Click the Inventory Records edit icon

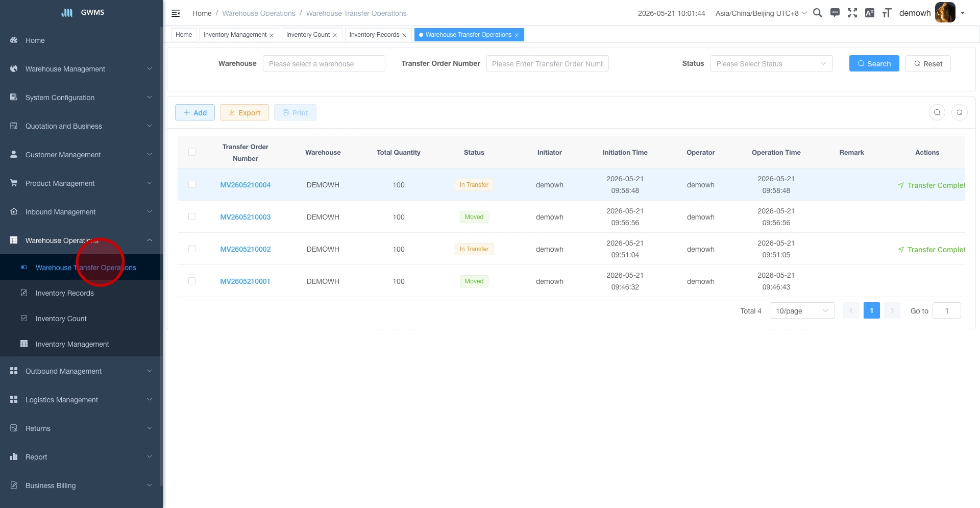24,293
